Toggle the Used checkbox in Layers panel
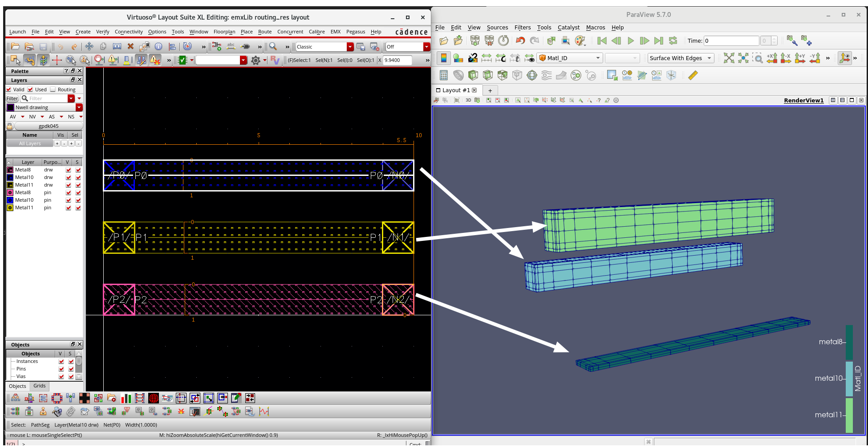868x448 pixels. 30,89
